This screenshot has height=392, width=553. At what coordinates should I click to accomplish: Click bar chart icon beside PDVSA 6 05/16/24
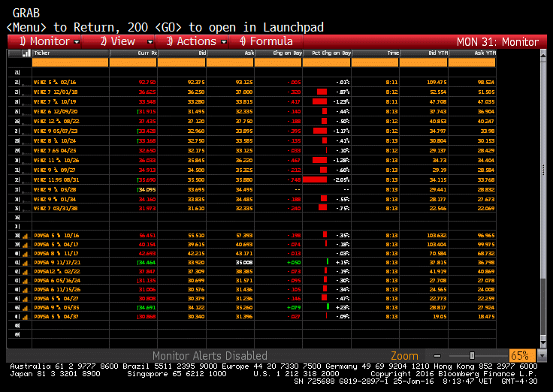[26, 281]
